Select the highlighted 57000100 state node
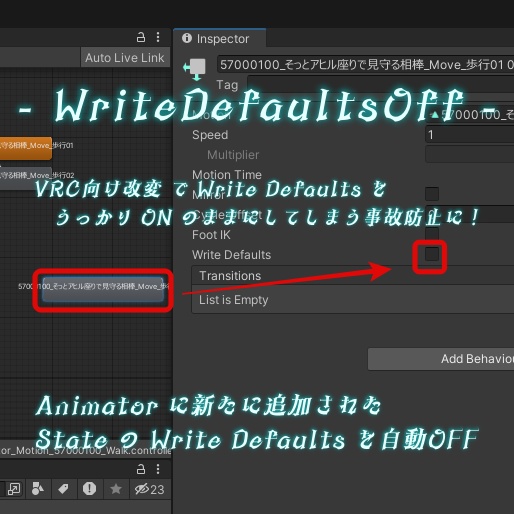This screenshot has height=514, width=514. point(103,289)
